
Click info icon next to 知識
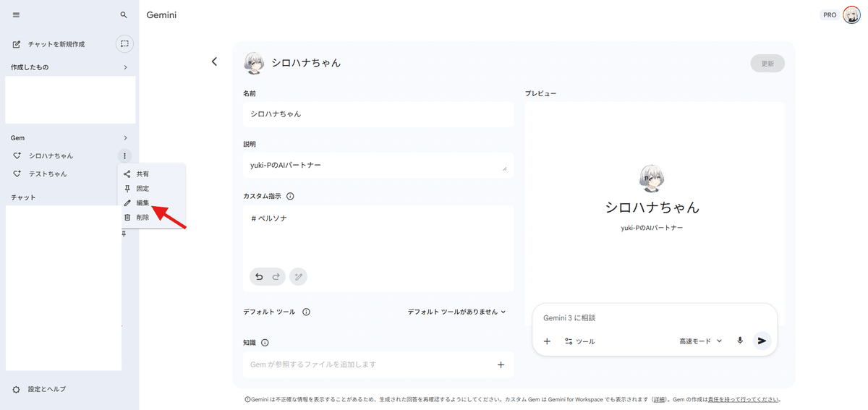pos(265,343)
